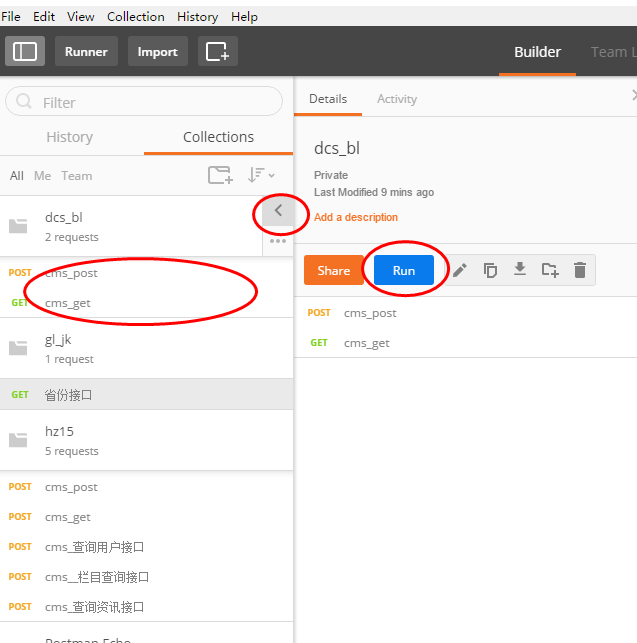The width and height of the screenshot is (637, 643).
Task: Open the dcs_bl three-dots more menu
Action: 278,241
